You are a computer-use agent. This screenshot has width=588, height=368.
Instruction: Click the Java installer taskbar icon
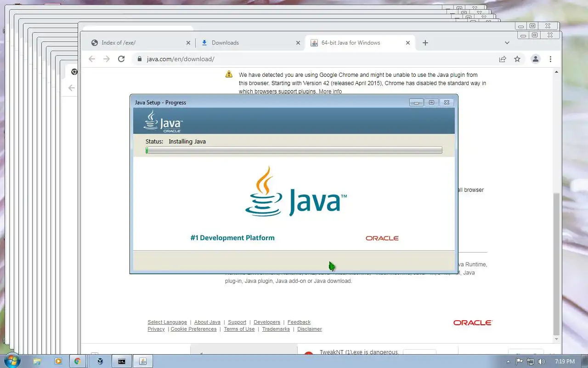tap(143, 362)
